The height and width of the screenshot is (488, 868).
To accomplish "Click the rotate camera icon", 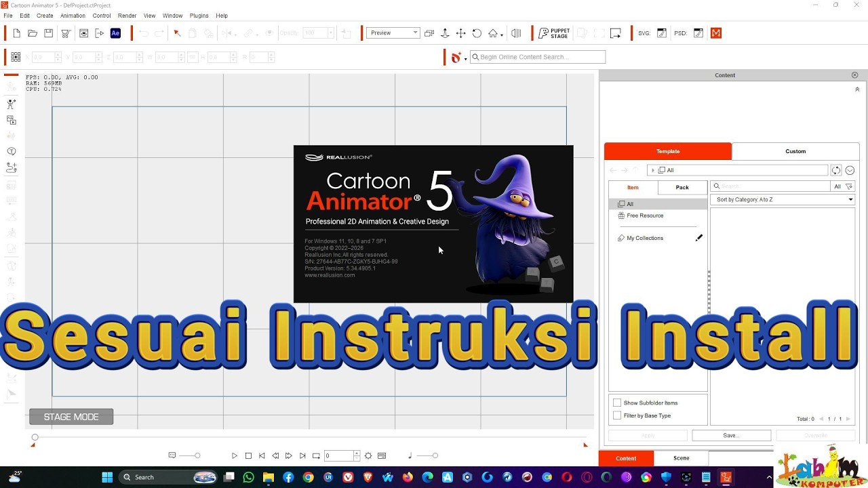I will point(477,33).
